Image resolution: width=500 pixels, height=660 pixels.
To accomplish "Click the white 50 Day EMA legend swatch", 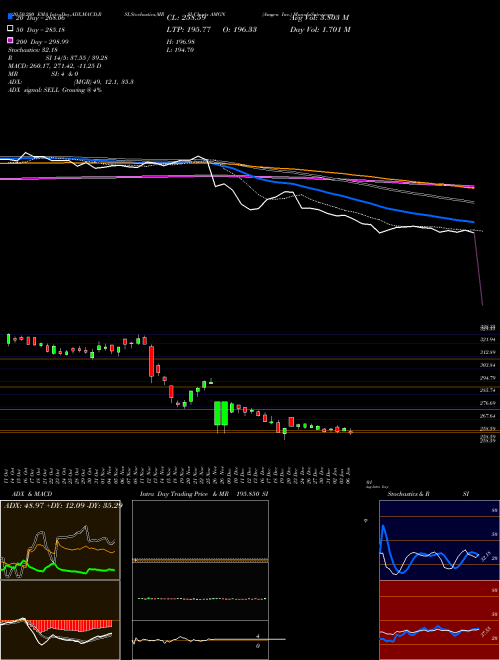I will [10, 29].
